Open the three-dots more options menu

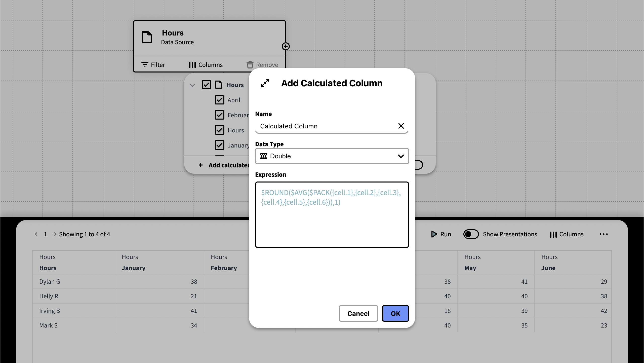click(x=603, y=234)
